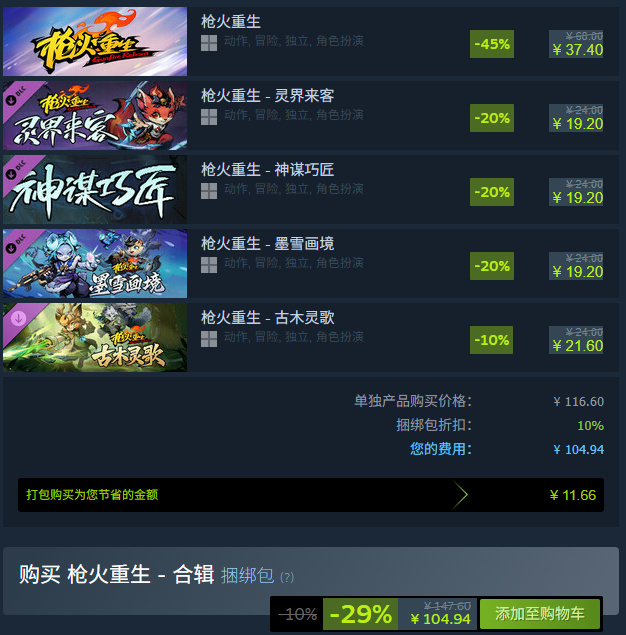The height and width of the screenshot is (635, 626).
Task: Click DLC badge on 灵界来客 banner
Action: pyautogui.click(x=17, y=96)
